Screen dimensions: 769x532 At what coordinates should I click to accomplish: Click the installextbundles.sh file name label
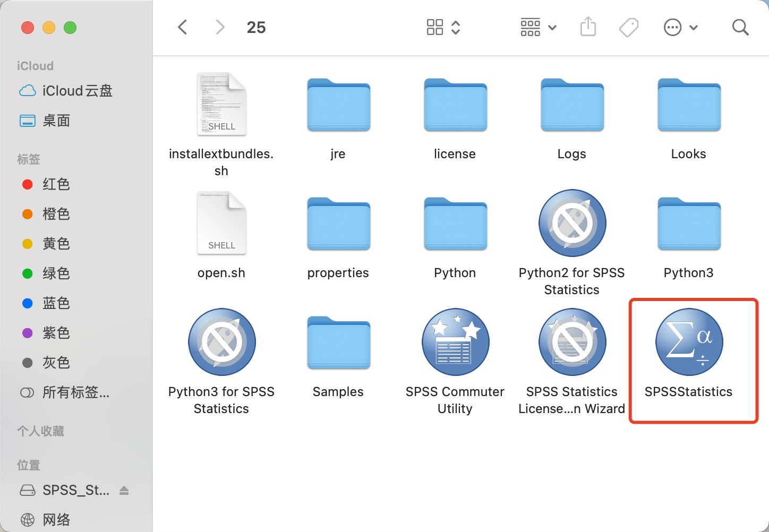pyautogui.click(x=221, y=162)
